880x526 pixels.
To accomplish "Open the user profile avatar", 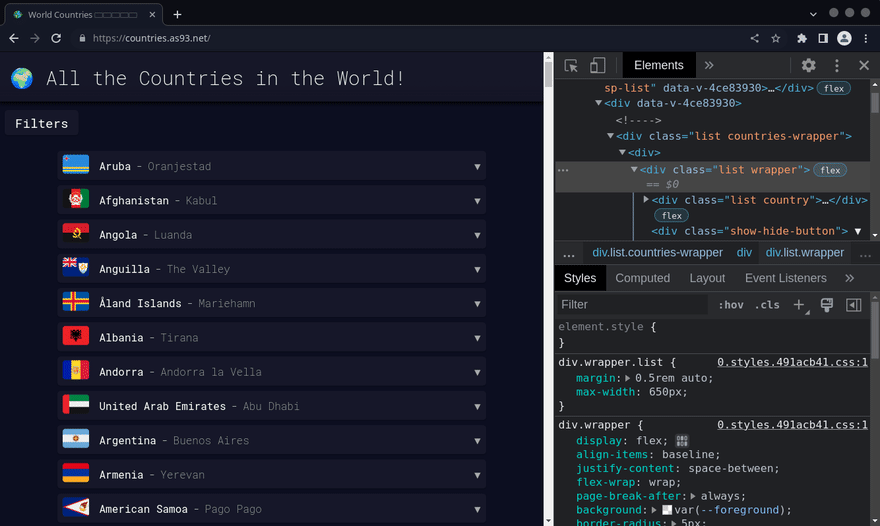I will 844,38.
